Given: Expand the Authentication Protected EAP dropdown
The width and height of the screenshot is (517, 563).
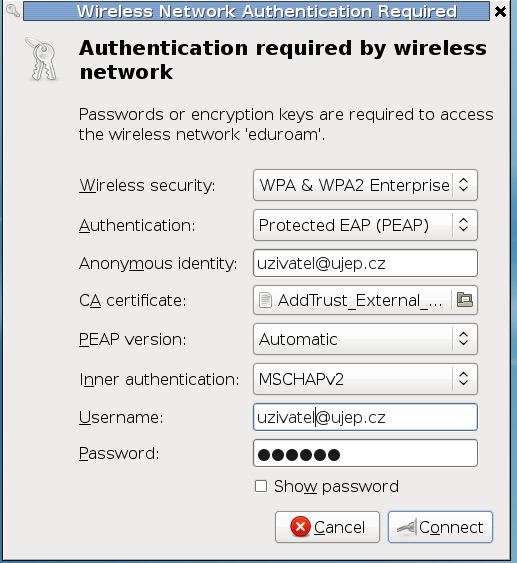Looking at the screenshot, I should [365, 225].
